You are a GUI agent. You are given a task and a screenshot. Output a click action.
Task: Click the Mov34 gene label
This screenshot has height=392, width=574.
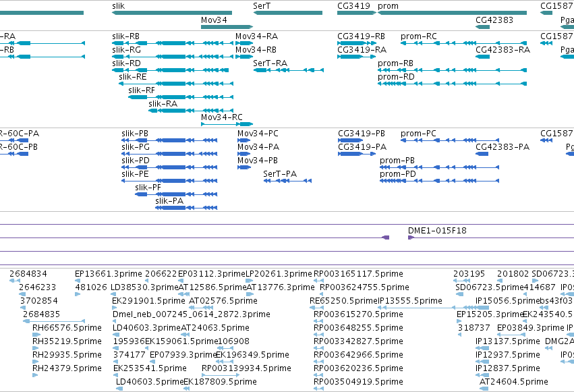coord(214,20)
